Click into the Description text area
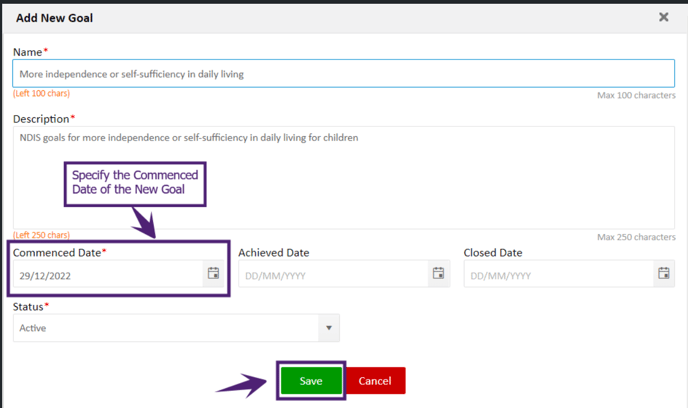The image size is (688, 408). click(x=344, y=177)
